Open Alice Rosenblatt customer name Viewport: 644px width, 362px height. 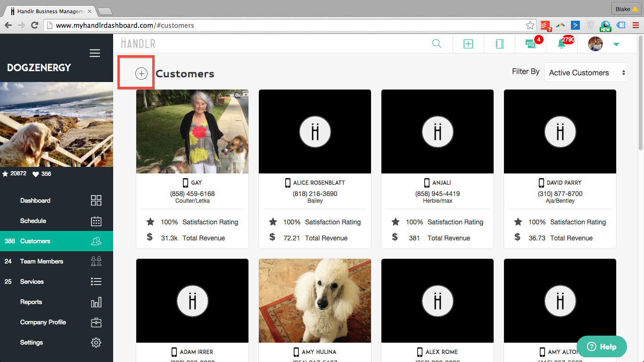coord(319,182)
